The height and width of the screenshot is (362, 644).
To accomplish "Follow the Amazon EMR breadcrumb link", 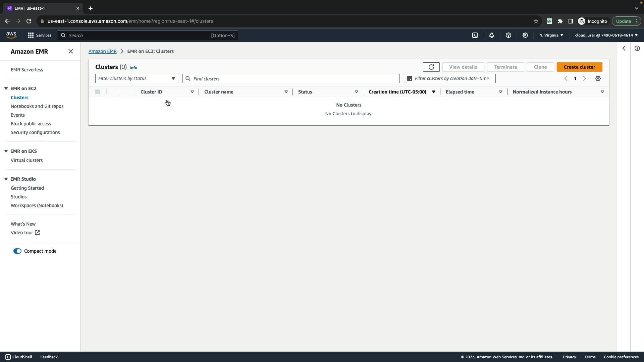I will (x=102, y=51).
